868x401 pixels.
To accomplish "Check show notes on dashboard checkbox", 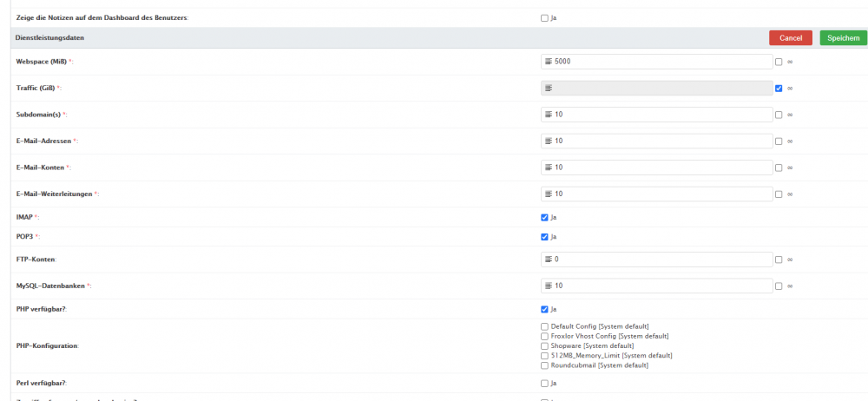I will tap(544, 17).
